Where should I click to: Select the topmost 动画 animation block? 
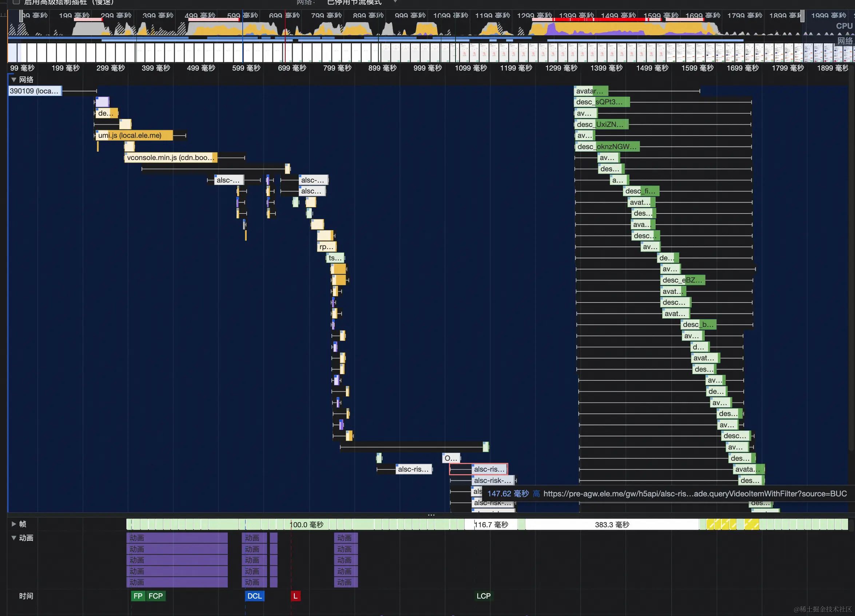tap(177, 538)
